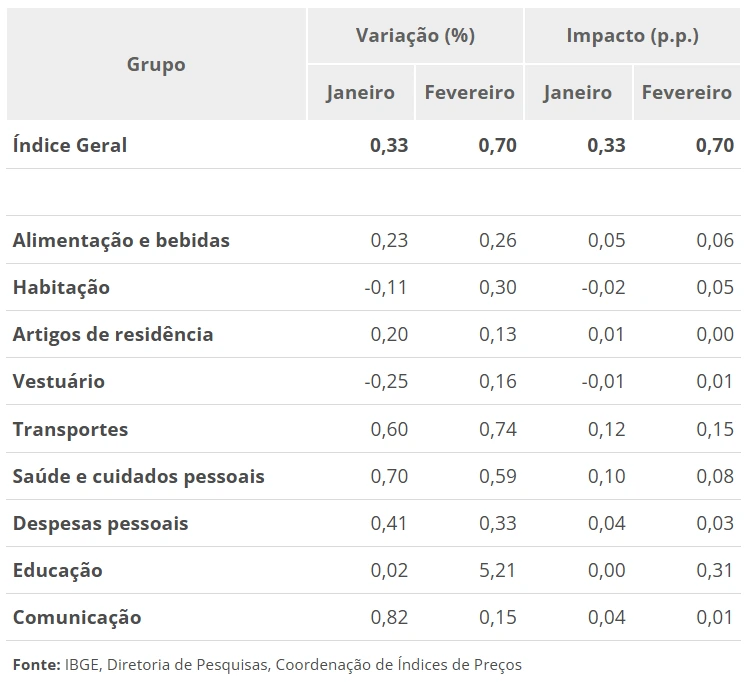Click the Variação (%) header
This screenshot has width=755, height=682.
(415, 36)
